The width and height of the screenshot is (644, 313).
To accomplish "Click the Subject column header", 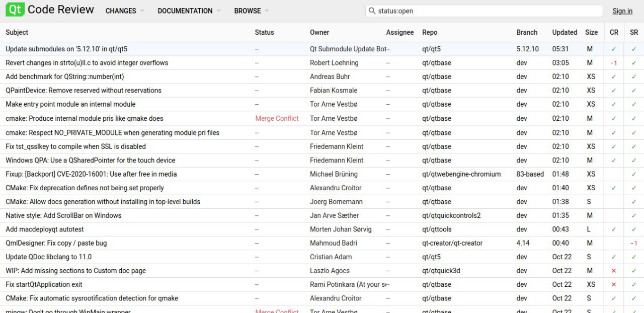I will click(17, 32).
